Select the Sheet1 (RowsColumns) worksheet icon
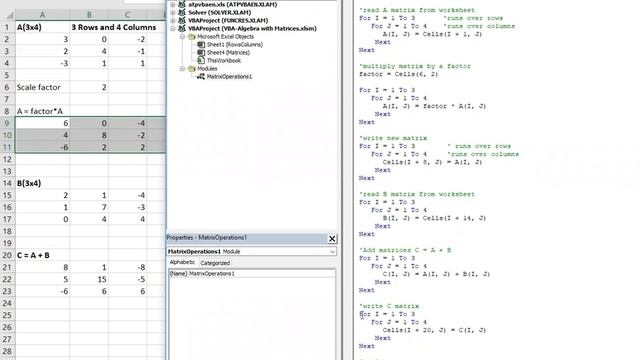This screenshot has width=640, height=360. (201, 44)
